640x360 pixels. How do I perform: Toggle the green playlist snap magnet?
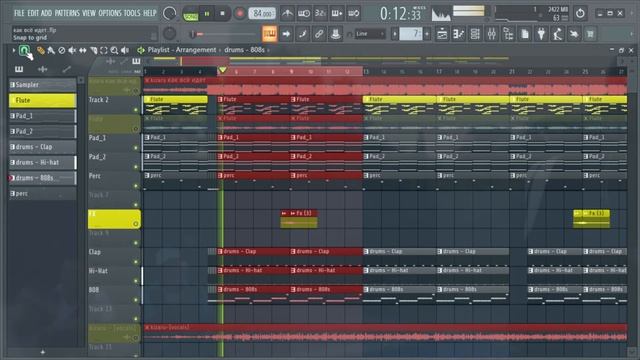click(24, 50)
